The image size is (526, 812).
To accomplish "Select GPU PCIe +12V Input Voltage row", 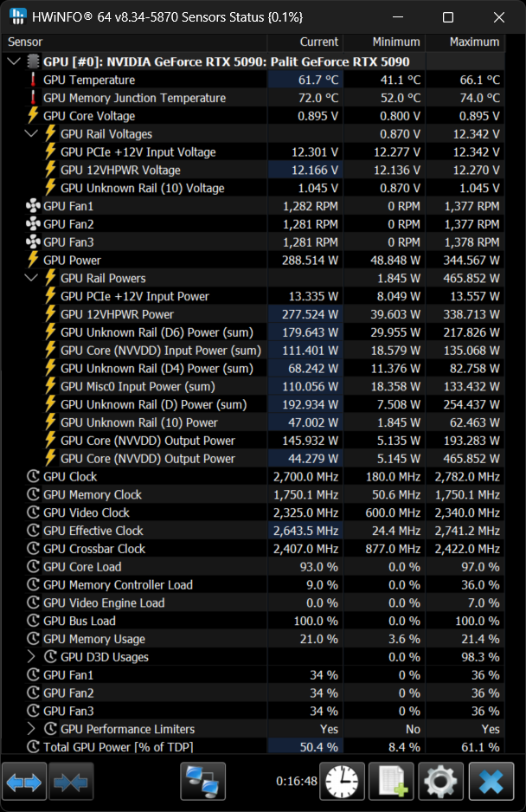I will click(253, 152).
